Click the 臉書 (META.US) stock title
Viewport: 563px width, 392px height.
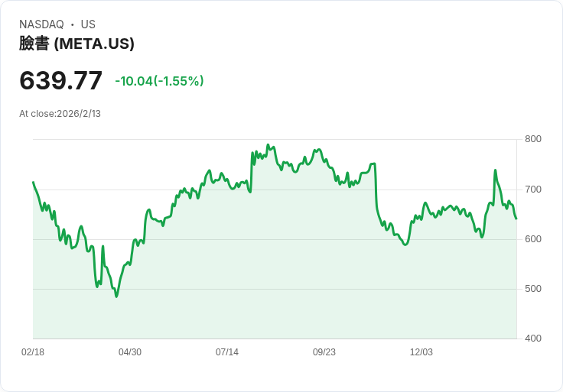(x=76, y=44)
